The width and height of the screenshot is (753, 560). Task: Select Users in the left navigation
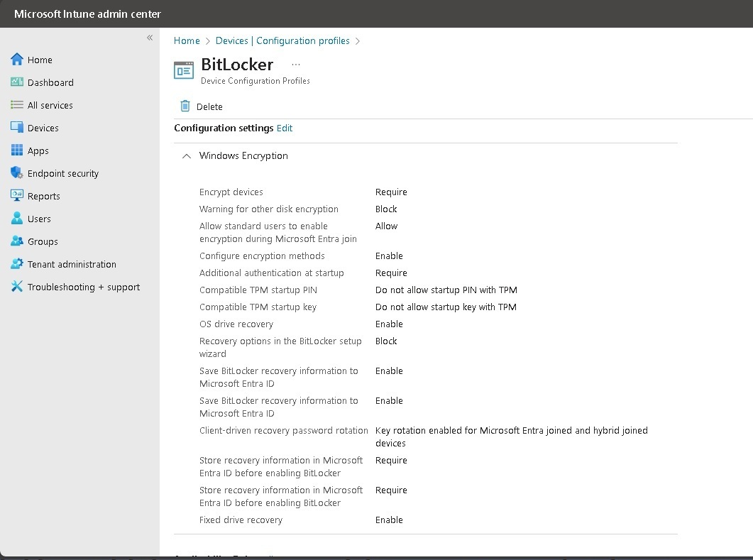pyautogui.click(x=38, y=219)
